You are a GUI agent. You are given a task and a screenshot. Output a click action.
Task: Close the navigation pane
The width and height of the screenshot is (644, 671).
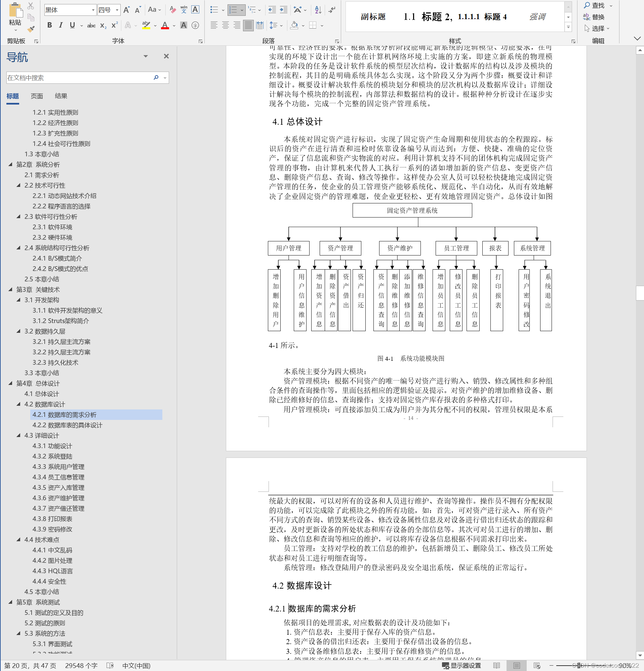point(166,56)
